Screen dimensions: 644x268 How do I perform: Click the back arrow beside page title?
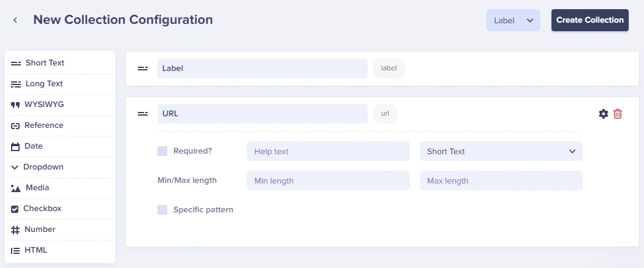[15, 20]
